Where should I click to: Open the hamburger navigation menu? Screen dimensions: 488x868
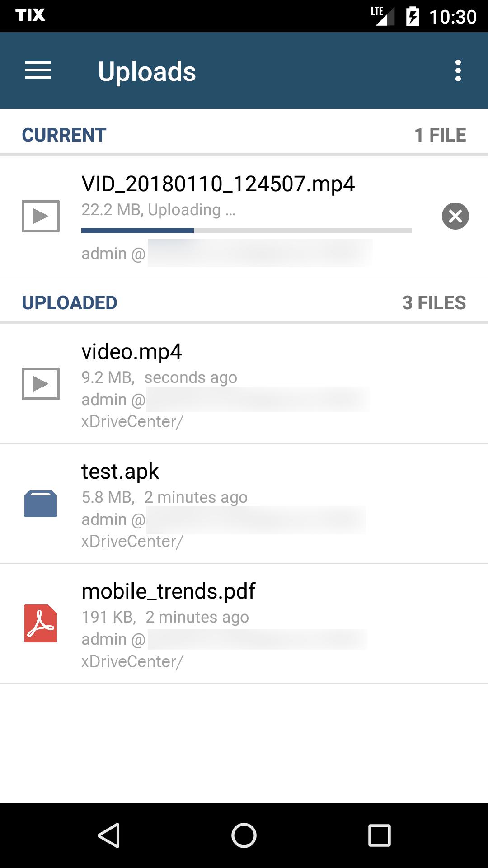tap(38, 71)
